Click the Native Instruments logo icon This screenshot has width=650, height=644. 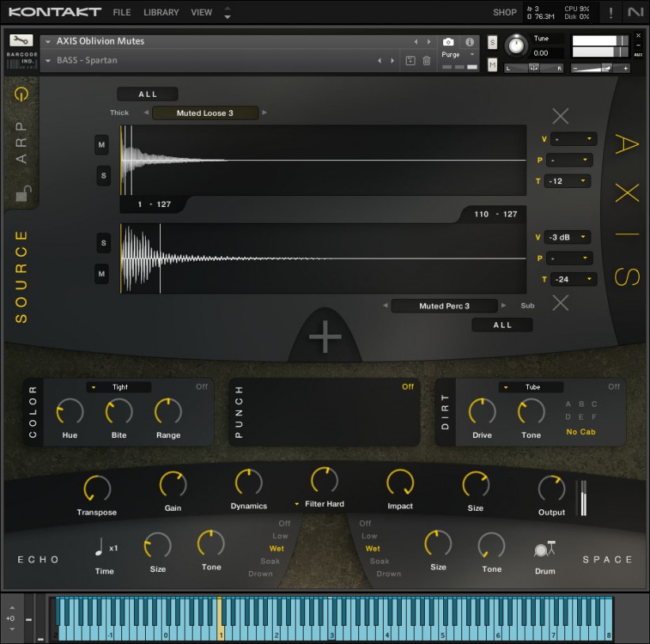pyautogui.click(x=635, y=12)
